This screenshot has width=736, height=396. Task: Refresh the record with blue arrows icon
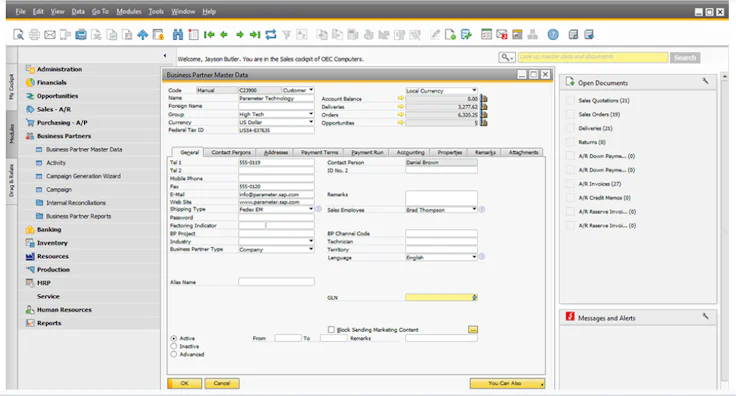click(271, 34)
